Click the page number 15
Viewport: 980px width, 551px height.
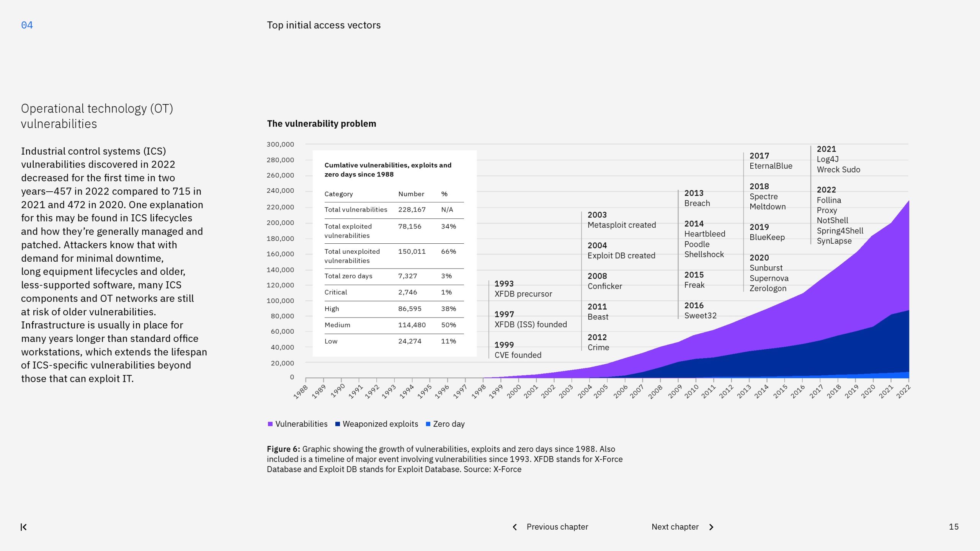pos(954,527)
